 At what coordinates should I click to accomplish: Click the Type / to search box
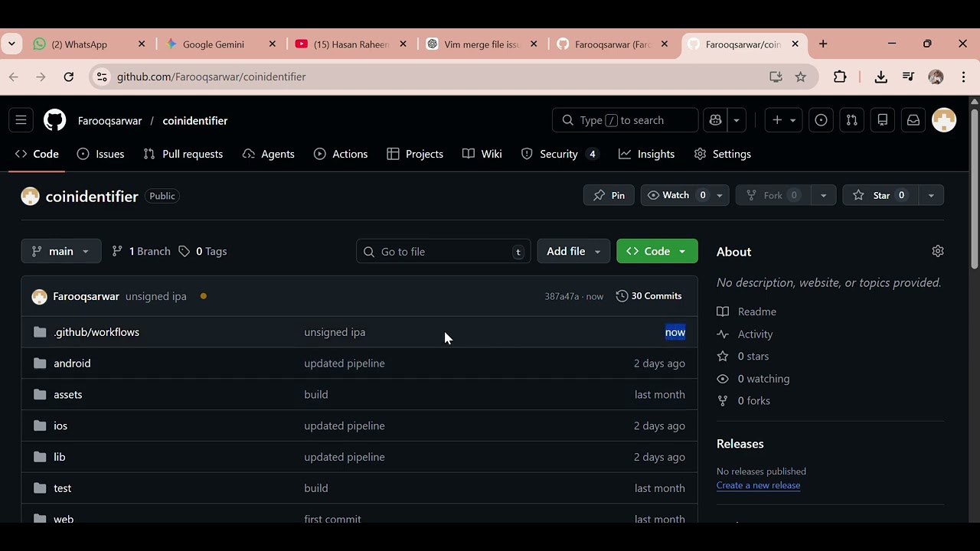pyautogui.click(x=625, y=120)
